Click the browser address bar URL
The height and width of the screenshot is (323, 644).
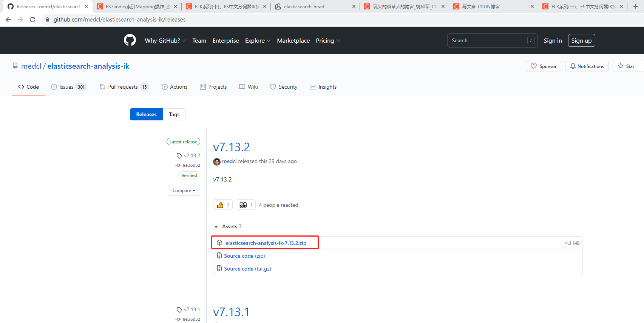coord(119,20)
